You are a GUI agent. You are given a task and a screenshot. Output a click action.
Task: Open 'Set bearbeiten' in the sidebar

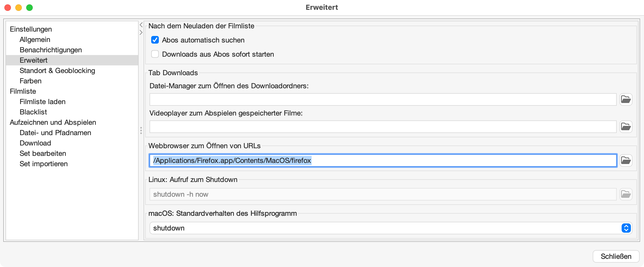(x=43, y=153)
